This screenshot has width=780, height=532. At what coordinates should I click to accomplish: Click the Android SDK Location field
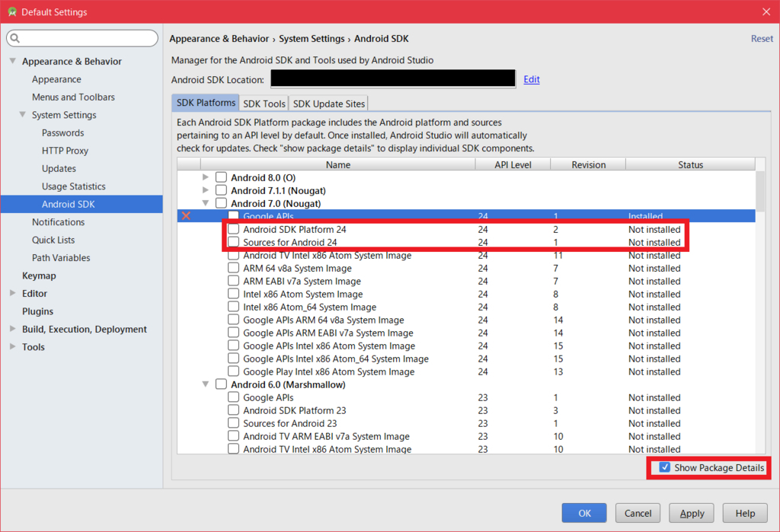(393, 78)
